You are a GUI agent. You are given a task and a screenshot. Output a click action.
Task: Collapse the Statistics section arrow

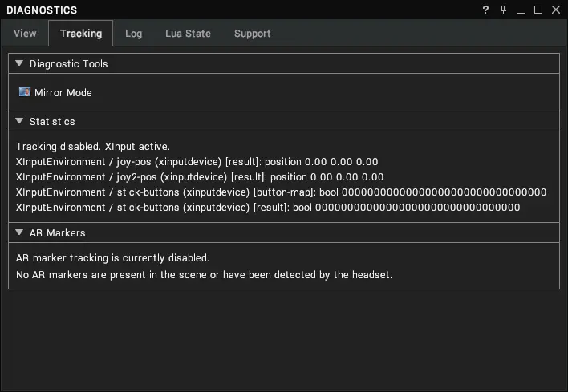[x=19, y=121]
